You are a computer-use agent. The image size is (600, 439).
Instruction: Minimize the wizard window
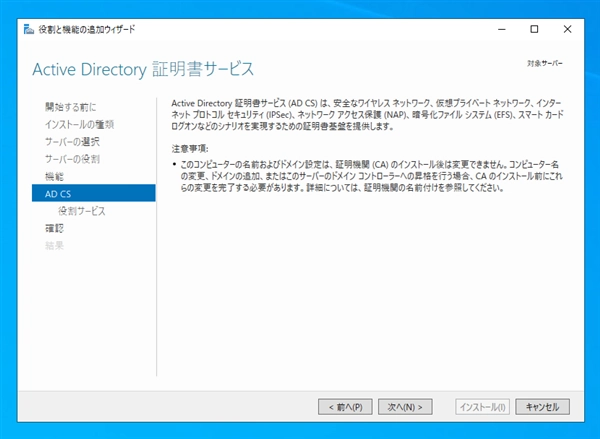(x=502, y=29)
